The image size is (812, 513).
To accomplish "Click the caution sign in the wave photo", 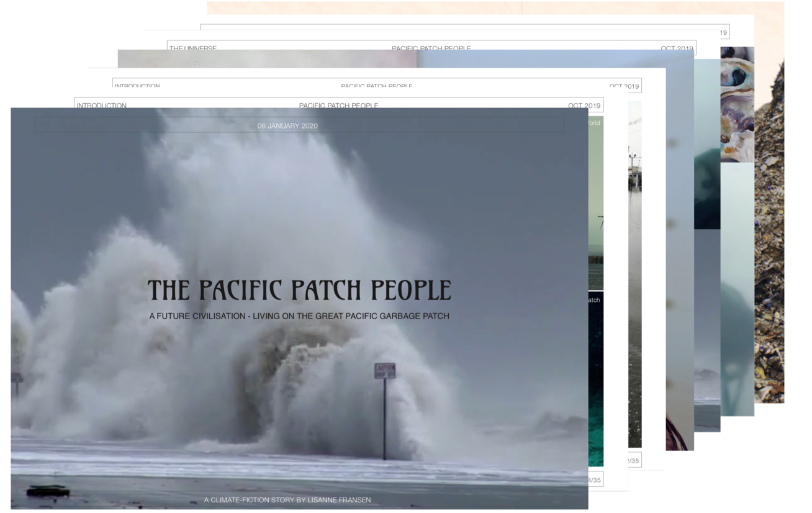I will [x=384, y=371].
